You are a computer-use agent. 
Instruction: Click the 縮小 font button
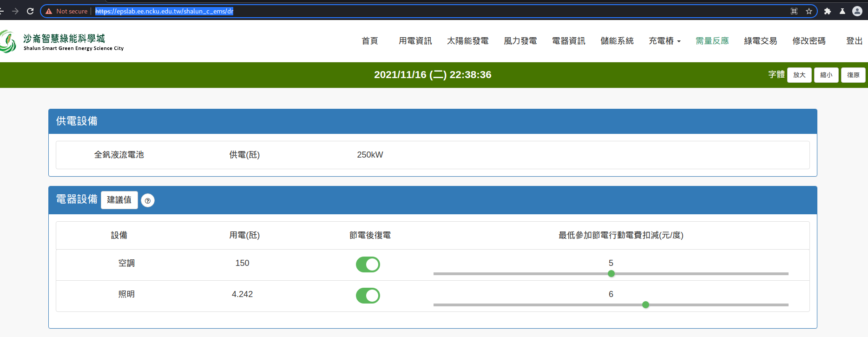[x=826, y=75]
